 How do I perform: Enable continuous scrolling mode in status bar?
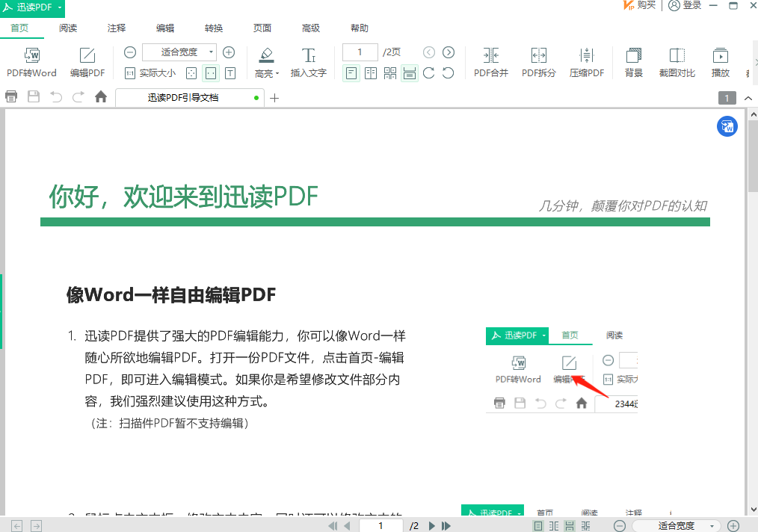pyautogui.click(x=569, y=526)
